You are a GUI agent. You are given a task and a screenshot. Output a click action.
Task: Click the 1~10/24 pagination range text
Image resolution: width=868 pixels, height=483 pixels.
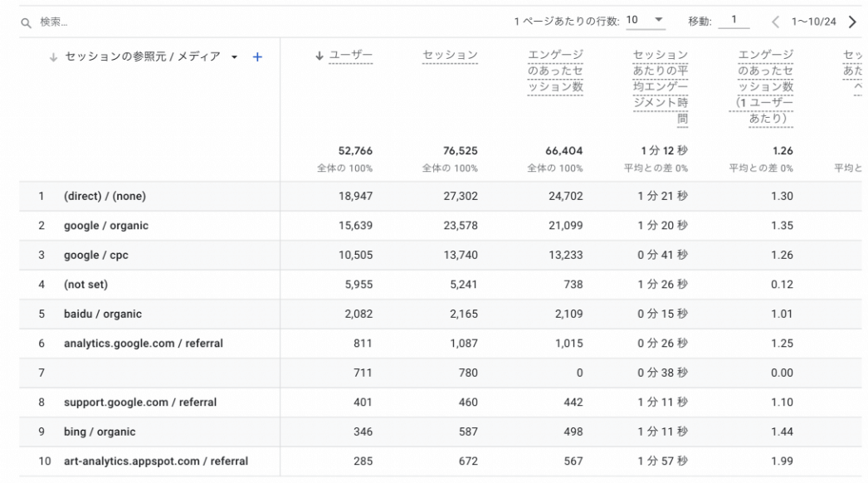[x=813, y=22]
